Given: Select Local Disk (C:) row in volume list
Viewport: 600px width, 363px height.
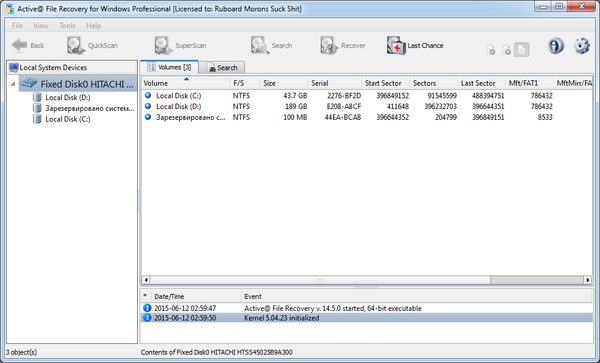Looking at the screenshot, I should click(367, 96).
